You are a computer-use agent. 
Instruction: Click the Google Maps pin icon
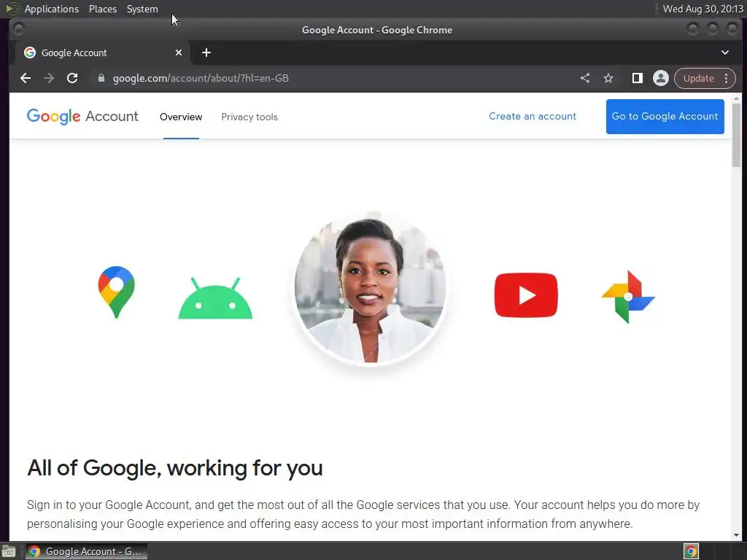click(x=116, y=292)
